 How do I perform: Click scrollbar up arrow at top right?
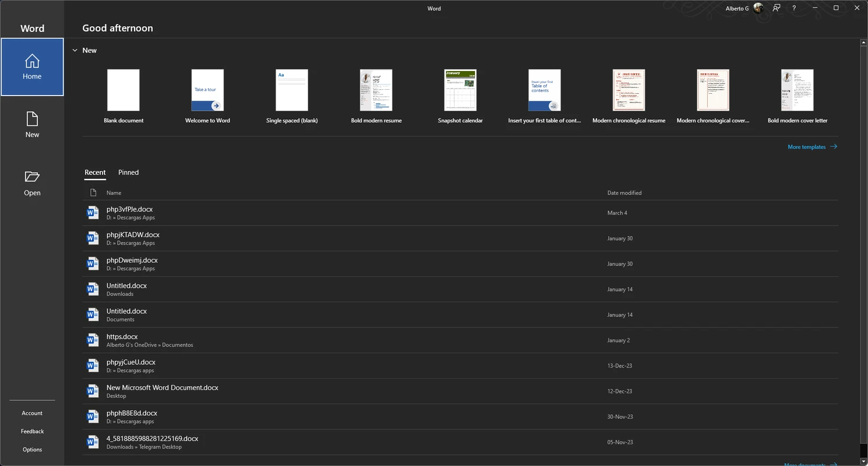[x=864, y=43]
